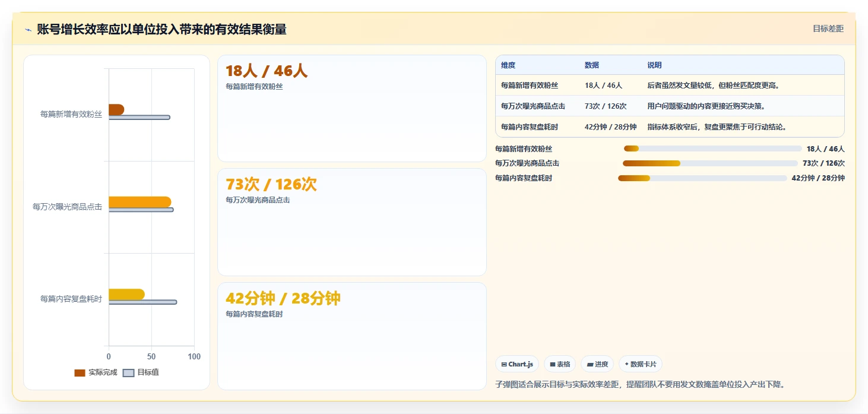Image resolution: width=868 pixels, height=414 pixels.
Task: Select the 进度 tag chip
Action: pos(597,364)
